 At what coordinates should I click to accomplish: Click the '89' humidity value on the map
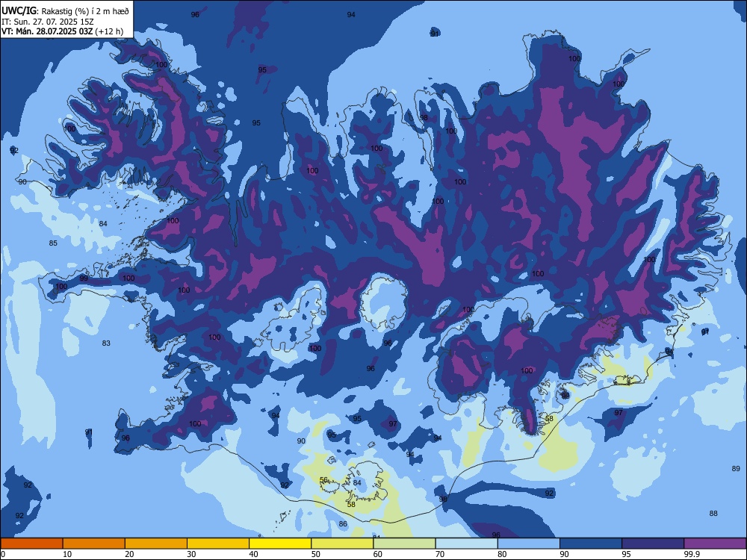[736, 469]
